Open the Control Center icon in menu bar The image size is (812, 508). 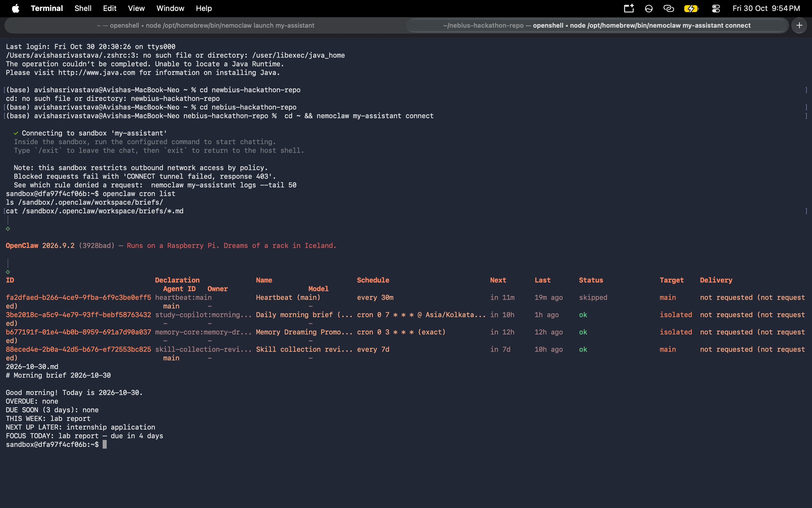pyautogui.click(x=716, y=8)
